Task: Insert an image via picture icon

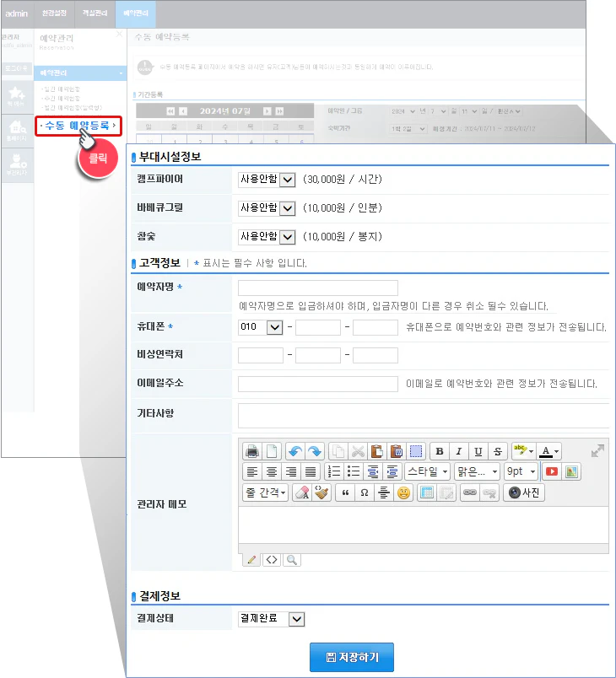Action: tap(571, 471)
